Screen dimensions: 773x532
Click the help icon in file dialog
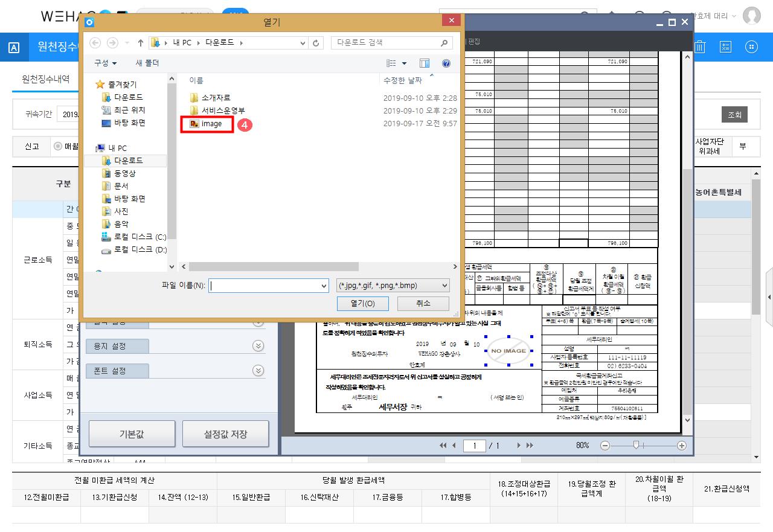[446, 63]
